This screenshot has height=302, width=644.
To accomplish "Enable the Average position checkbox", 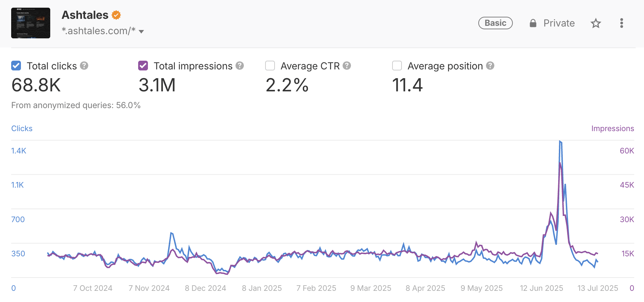I will point(397,66).
